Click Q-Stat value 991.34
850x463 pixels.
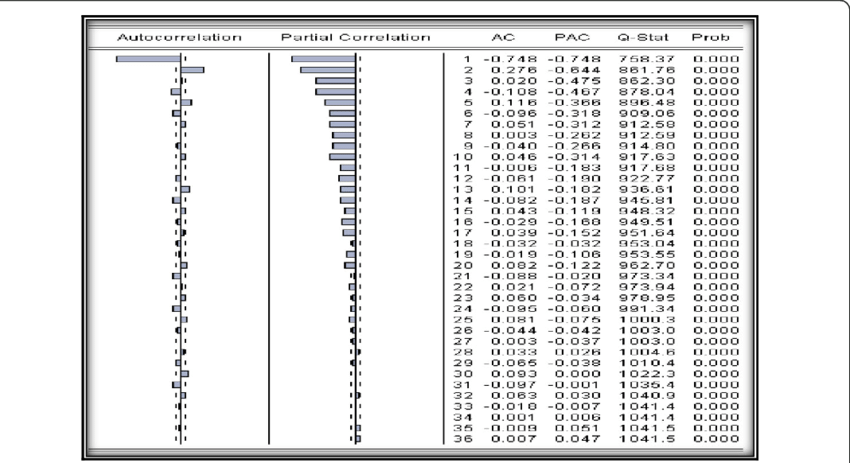tap(647, 308)
